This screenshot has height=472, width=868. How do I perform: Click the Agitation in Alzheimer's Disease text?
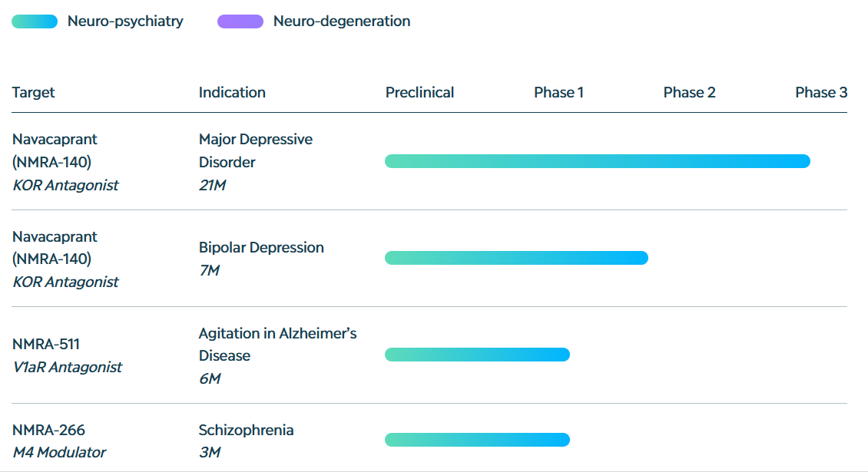(277, 345)
